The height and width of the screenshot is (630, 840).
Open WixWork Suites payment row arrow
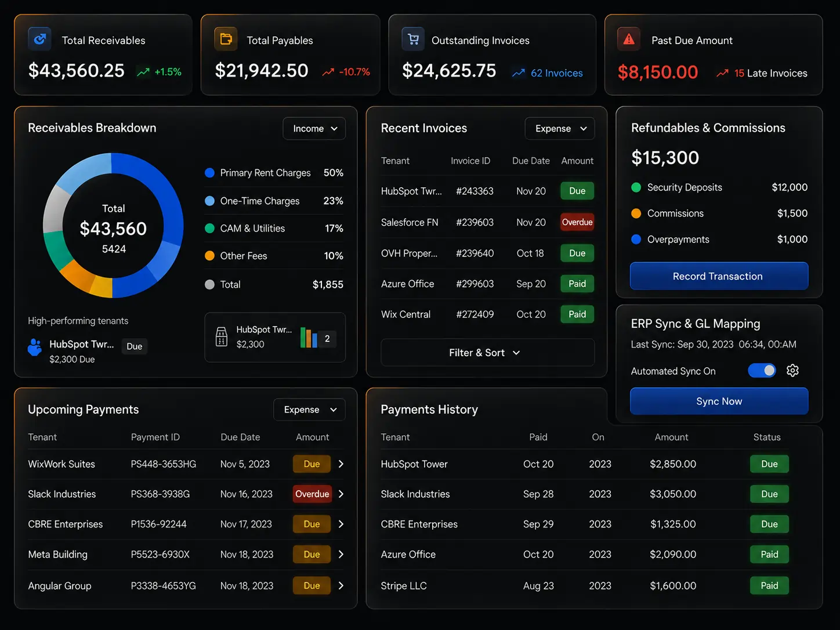tap(341, 464)
